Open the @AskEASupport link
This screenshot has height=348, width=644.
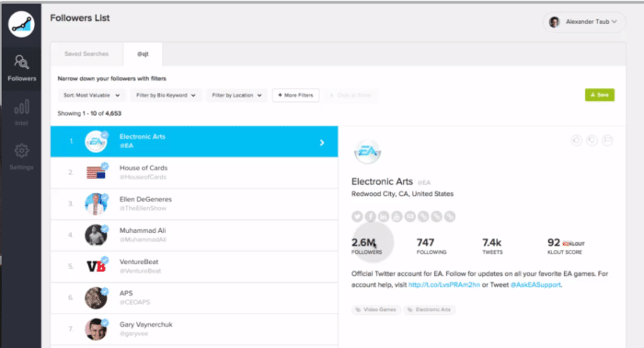tap(535, 284)
